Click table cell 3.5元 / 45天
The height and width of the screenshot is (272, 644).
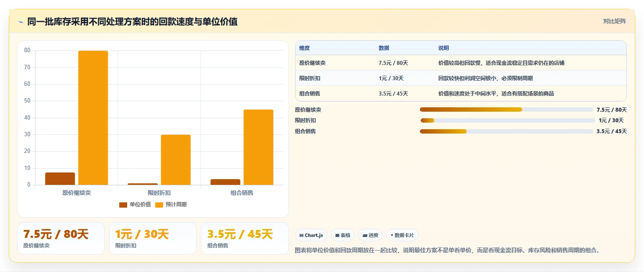click(x=393, y=94)
